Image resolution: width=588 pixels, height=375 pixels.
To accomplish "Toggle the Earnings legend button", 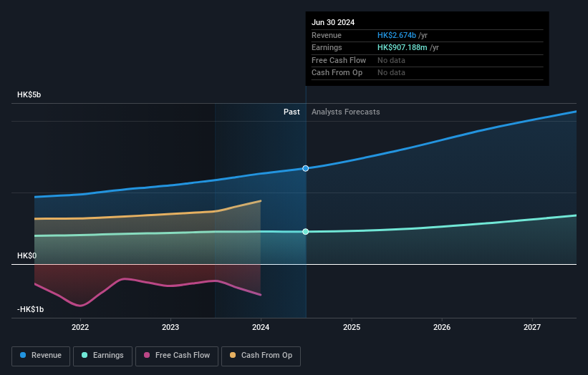I will (x=102, y=356).
